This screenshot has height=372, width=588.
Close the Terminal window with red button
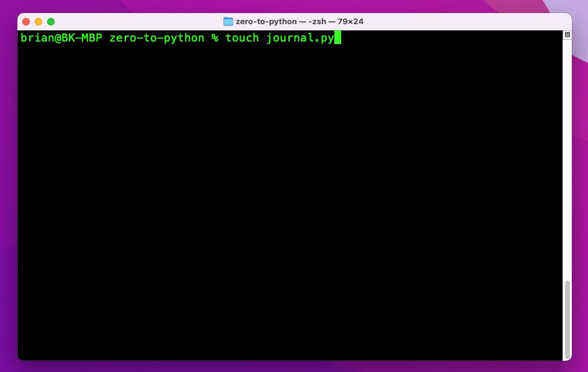(x=26, y=22)
